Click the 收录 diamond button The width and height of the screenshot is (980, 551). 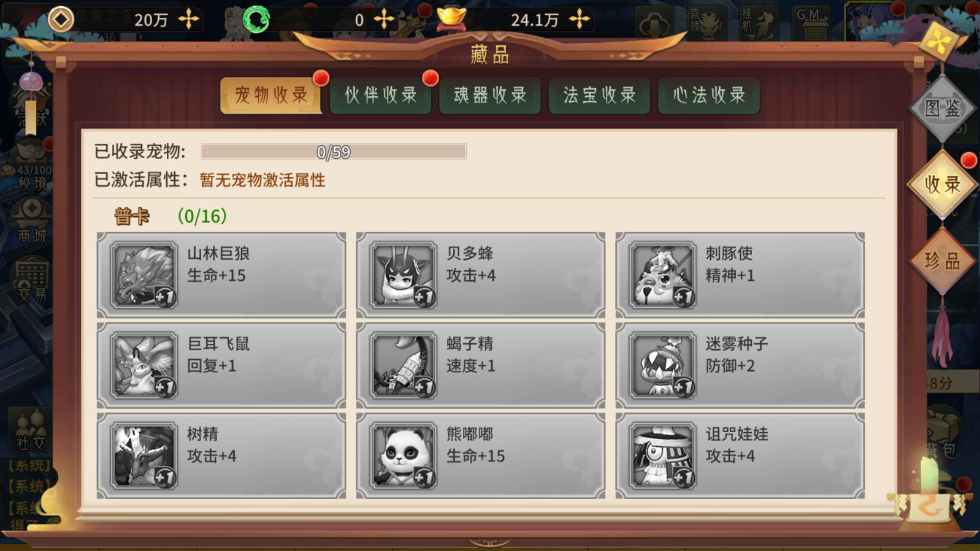coord(943,184)
